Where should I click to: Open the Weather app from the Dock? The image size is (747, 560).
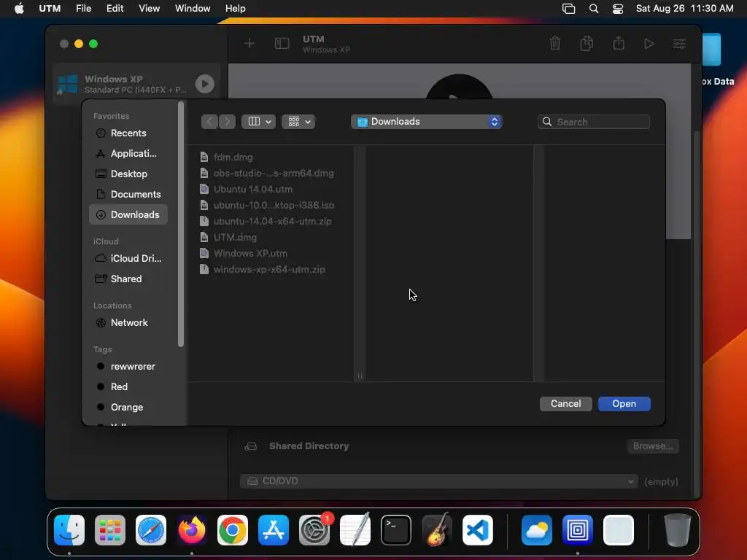tap(537, 530)
